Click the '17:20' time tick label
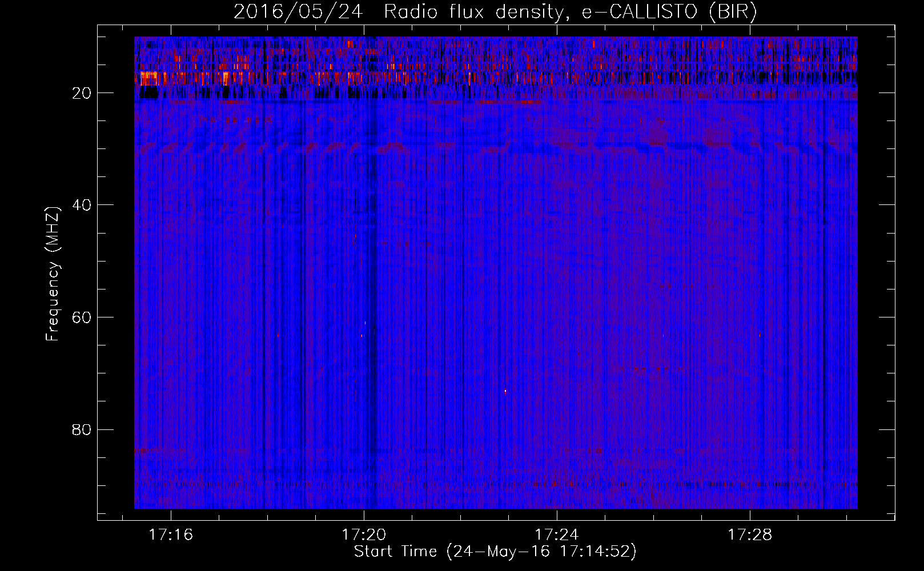 point(364,535)
